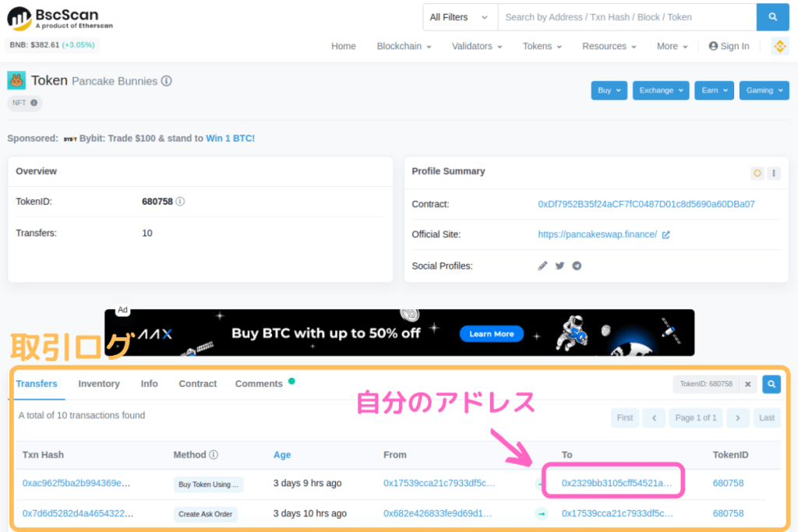Open the Buy dropdown button
Screen dimensions: 798x532
609,90
